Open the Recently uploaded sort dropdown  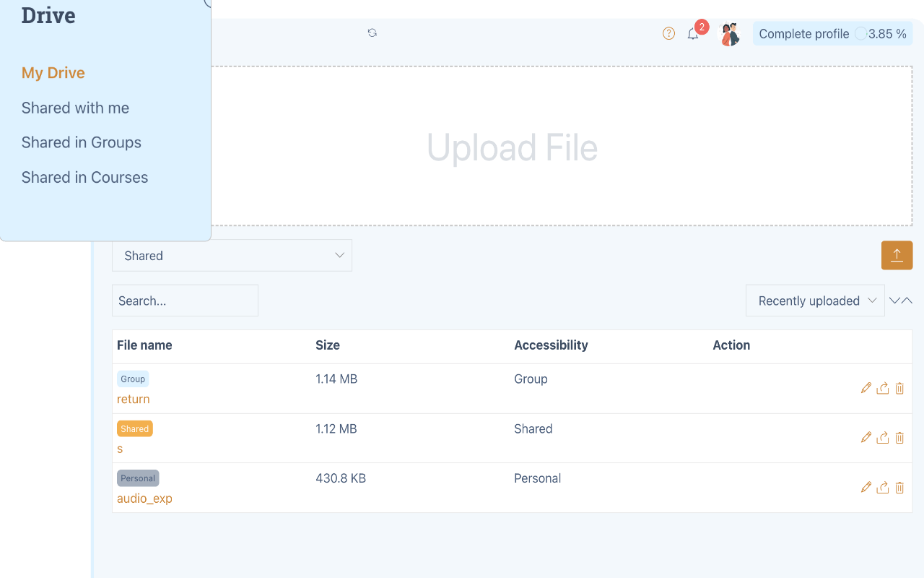[815, 301]
